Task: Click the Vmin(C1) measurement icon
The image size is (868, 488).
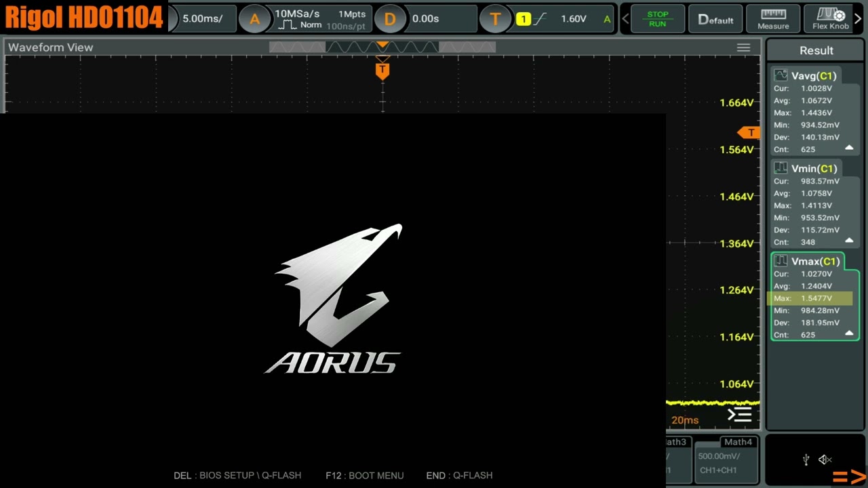Action: [781, 169]
